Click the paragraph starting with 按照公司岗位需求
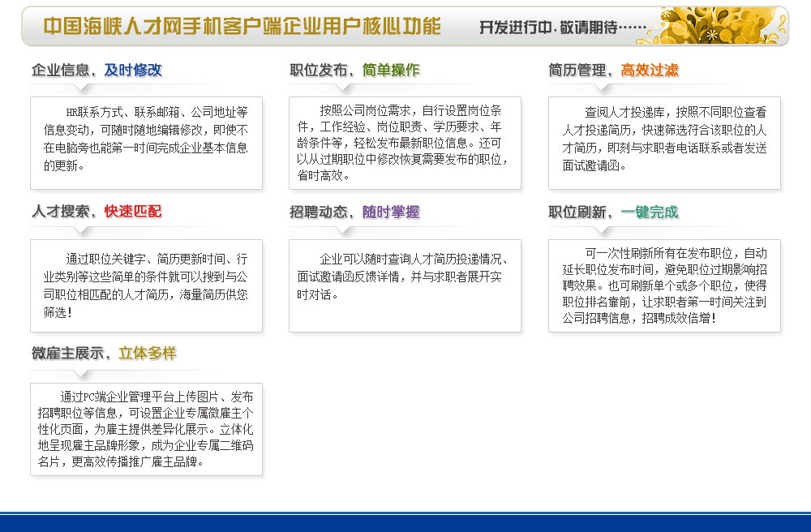Viewport: 811px width, 532px height. coord(402,143)
